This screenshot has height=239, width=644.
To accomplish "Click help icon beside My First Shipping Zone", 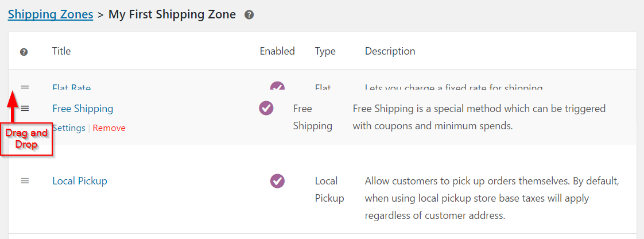I will [x=249, y=15].
